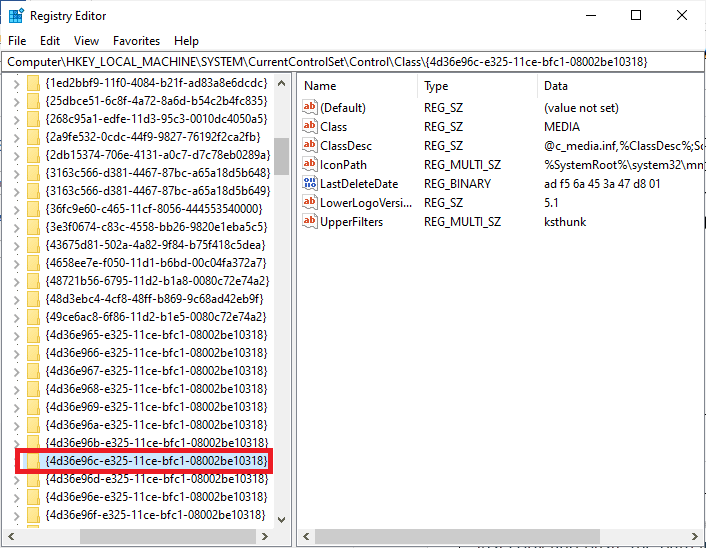706x548 pixels.
Task: Click folder icon of {2db15374-706e-4131-a0c7-d7c78eb0289a}
Action: [33, 155]
